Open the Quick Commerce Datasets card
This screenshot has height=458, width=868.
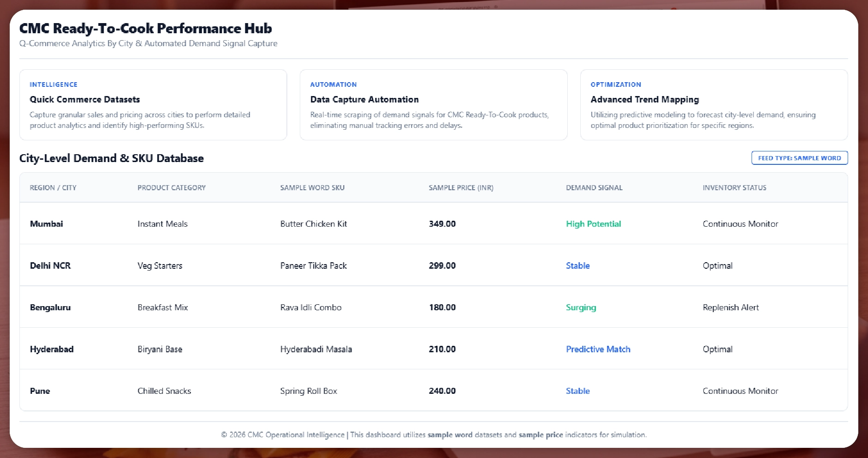(x=153, y=105)
